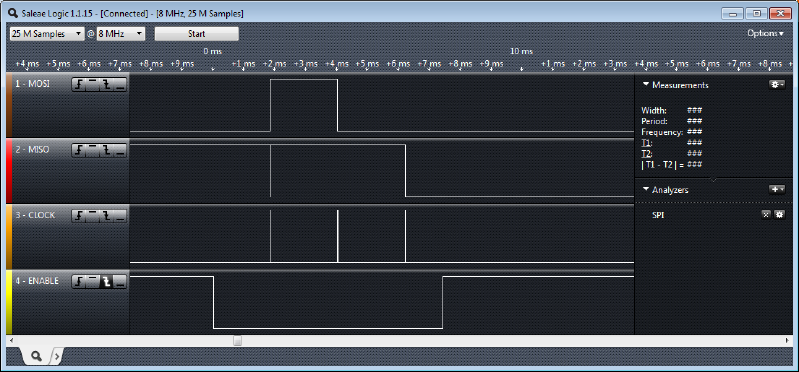Viewport: 799px width, 372px height.
Task: Open SPI analyzer settings gear
Action: (779, 215)
